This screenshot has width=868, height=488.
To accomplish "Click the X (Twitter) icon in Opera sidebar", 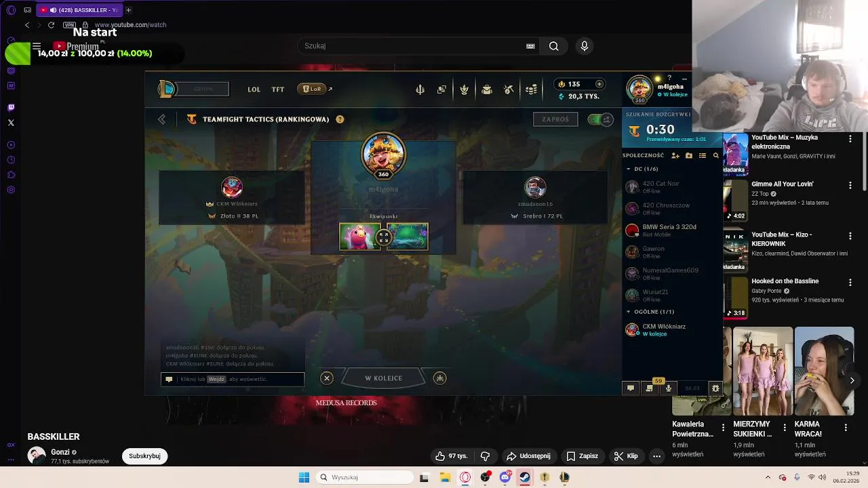I will click(11, 123).
